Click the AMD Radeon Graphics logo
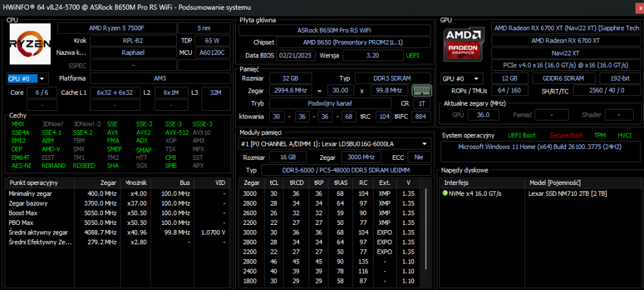The height and width of the screenshot is (290, 644). [x=464, y=46]
